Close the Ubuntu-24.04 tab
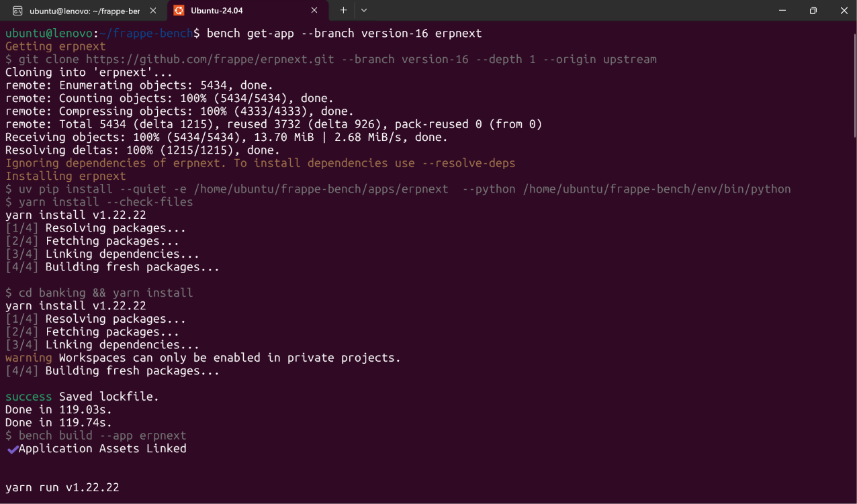The width and height of the screenshot is (857, 504). tap(315, 11)
